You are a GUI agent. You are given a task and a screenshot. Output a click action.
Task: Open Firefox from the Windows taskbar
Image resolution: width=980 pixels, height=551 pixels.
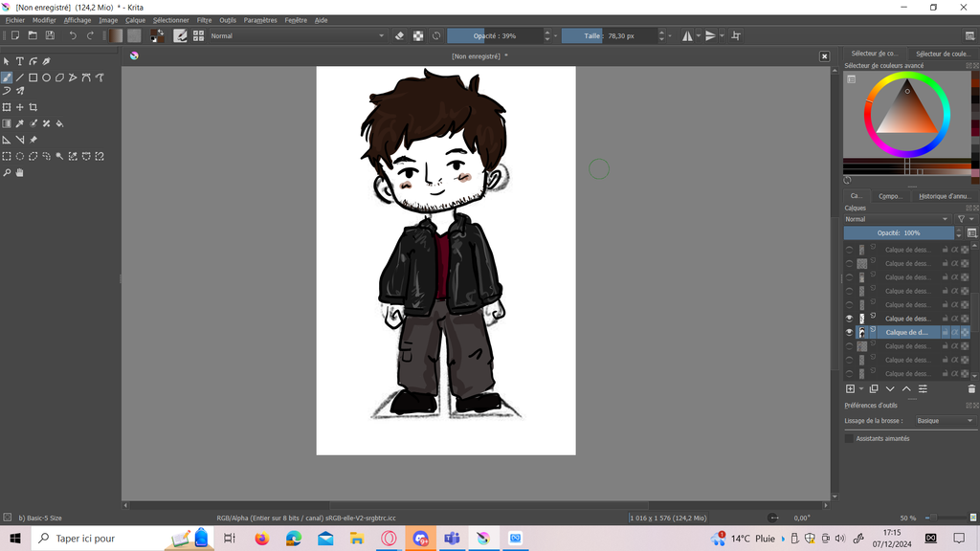(x=262, y=539)
